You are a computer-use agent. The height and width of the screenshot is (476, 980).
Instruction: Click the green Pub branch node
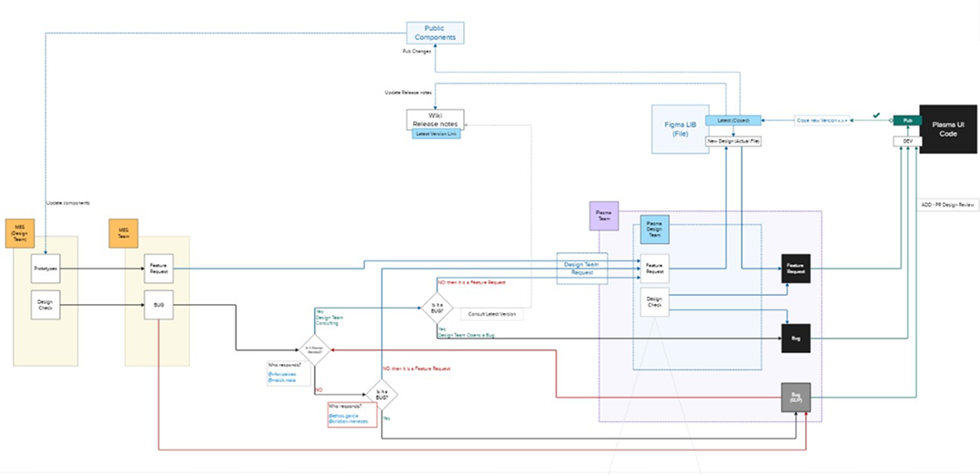pyautogui.click(x=905, y=120)
